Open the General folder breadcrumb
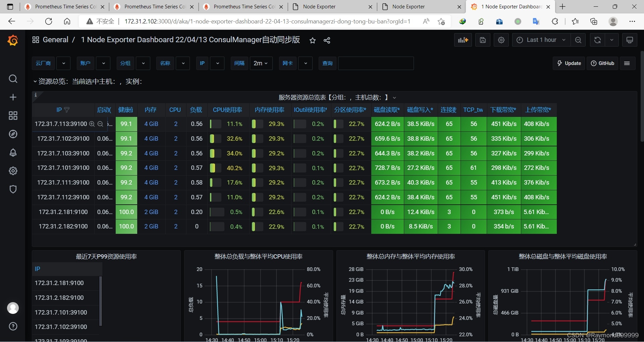Image resolution: width=644 pixels, height=342 pixels. coord(55,40)
